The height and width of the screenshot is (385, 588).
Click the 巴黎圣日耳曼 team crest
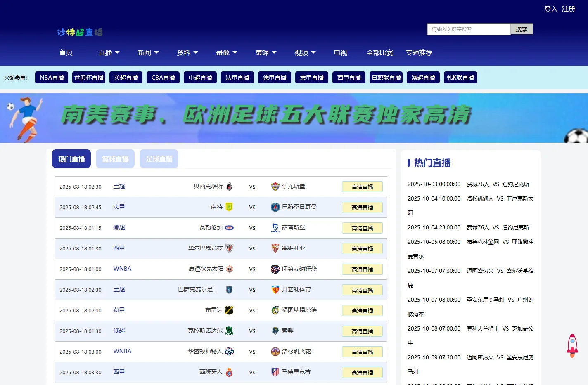point(275,207)
